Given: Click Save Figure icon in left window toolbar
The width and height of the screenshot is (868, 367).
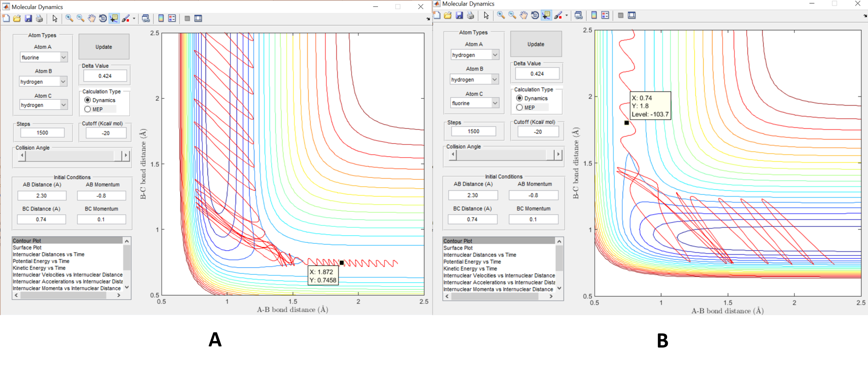Looking at the screenshot, I should click(x=28, y=18).
